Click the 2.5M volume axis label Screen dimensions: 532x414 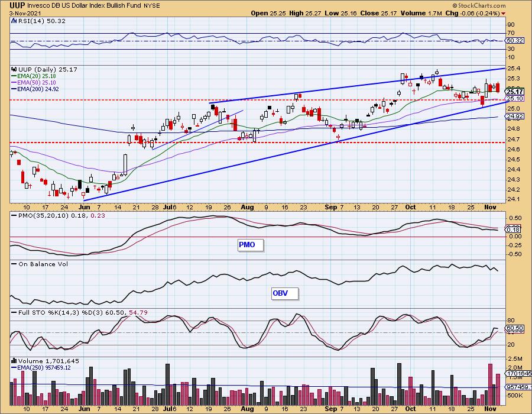pos(515,358)
